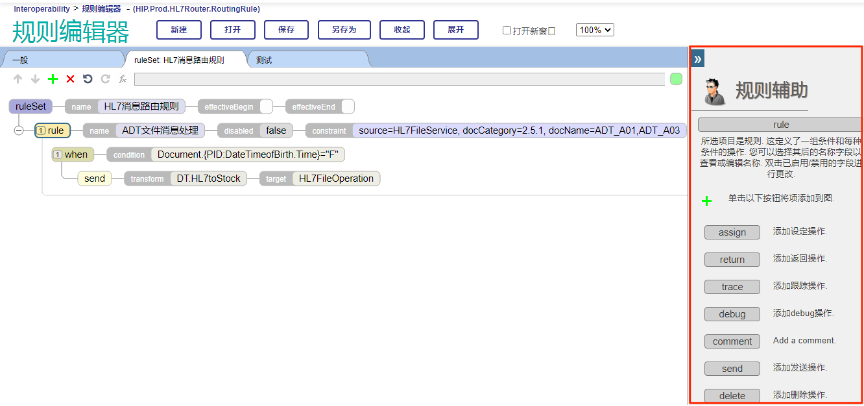Click the move up arrow icon
This screenshot has width=864, height=406.
click(x=18, y=79)
